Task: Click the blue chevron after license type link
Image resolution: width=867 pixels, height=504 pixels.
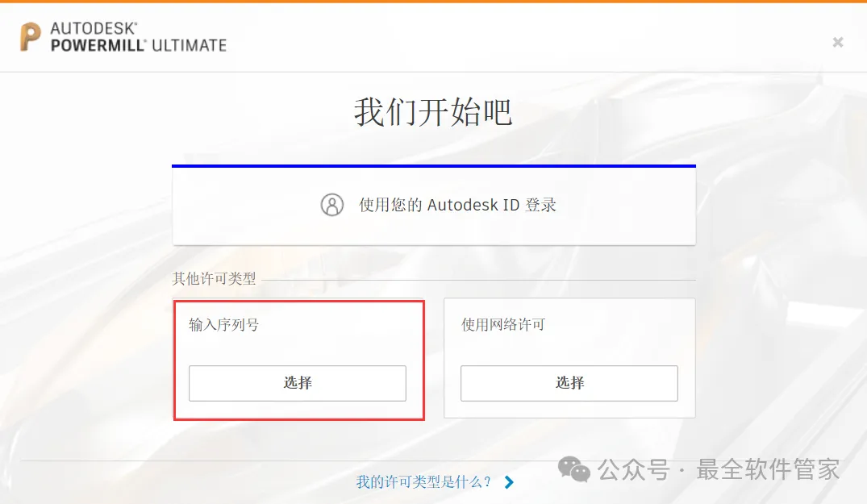Action: (509, 482)
